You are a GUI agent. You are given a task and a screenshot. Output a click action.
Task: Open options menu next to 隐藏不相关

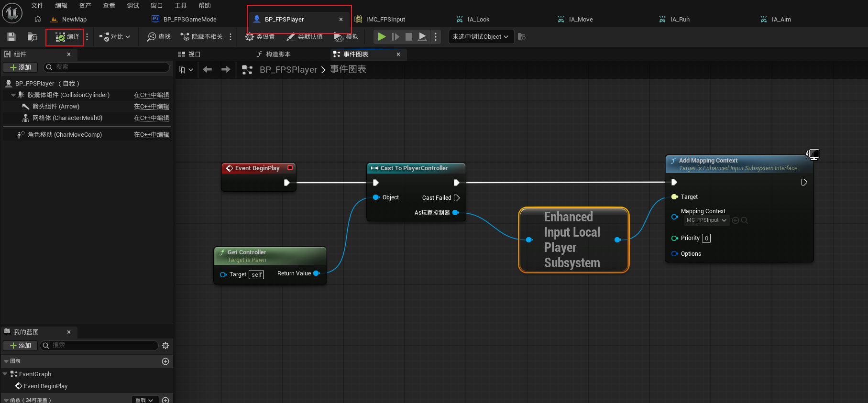(x=231, y=37)
